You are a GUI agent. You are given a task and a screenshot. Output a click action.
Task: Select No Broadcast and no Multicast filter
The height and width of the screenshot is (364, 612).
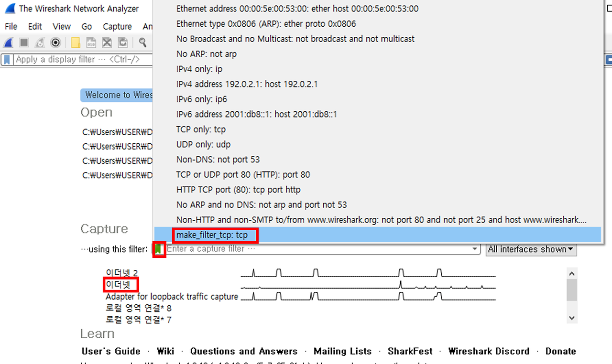coord(377,39)
